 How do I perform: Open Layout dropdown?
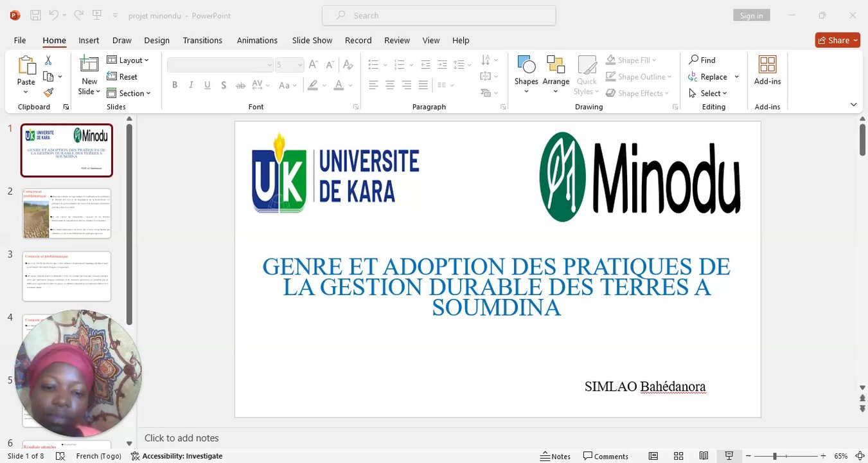click(128, 60)
